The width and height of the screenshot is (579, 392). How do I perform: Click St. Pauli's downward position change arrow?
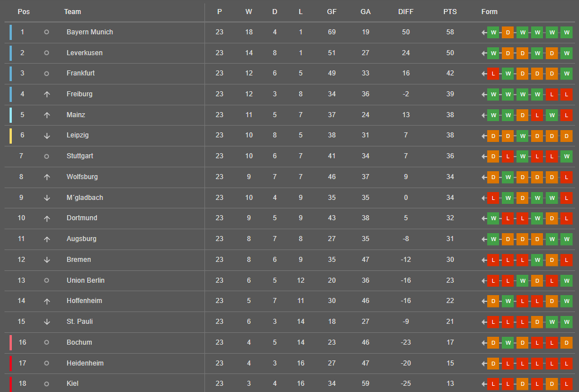coord(47,322)
